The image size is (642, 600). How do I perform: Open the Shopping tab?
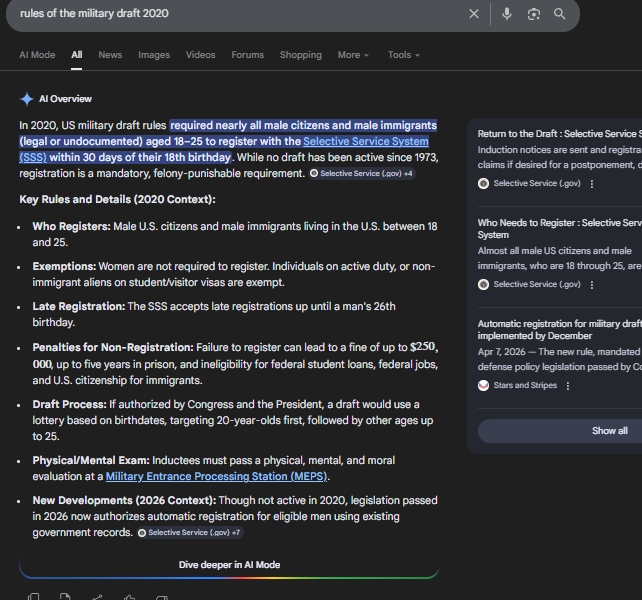[x=301, y=55]
